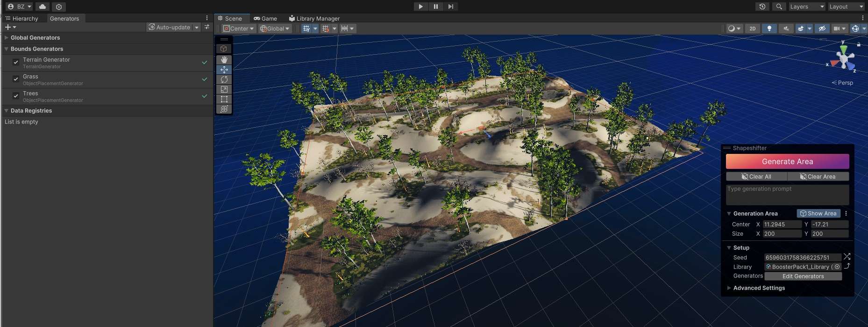Toggle scene lighting bulb icon
The image size is (868, 327).
pyautogui.click(x=769, y=29)
